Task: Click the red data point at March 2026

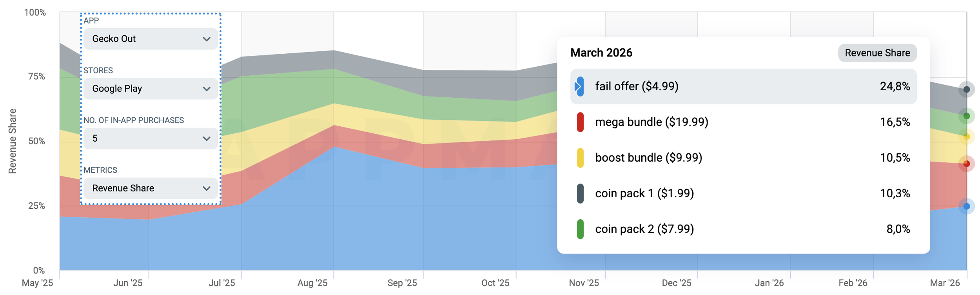Action: 966,164
